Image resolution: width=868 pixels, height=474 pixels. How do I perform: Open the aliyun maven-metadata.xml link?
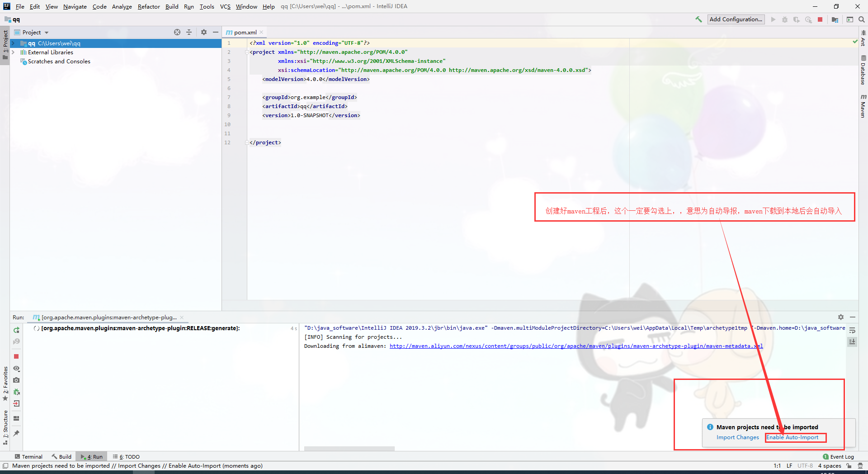click(x=576, y=346)
